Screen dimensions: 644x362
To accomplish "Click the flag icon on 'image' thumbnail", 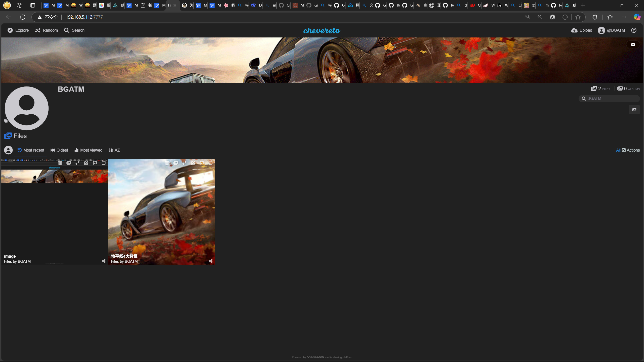I will pos(95,163).
